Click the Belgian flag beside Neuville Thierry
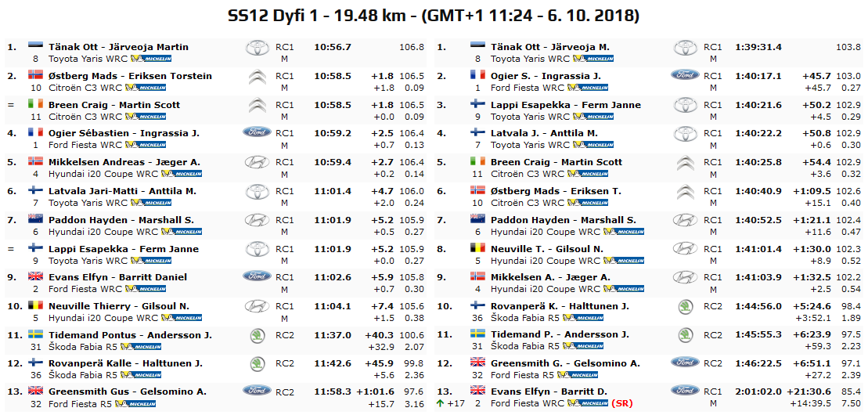 click(x=35, y=306)
